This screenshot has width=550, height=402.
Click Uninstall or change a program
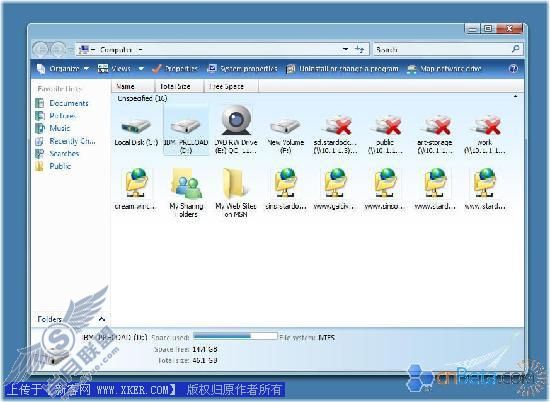pos(343,69)
